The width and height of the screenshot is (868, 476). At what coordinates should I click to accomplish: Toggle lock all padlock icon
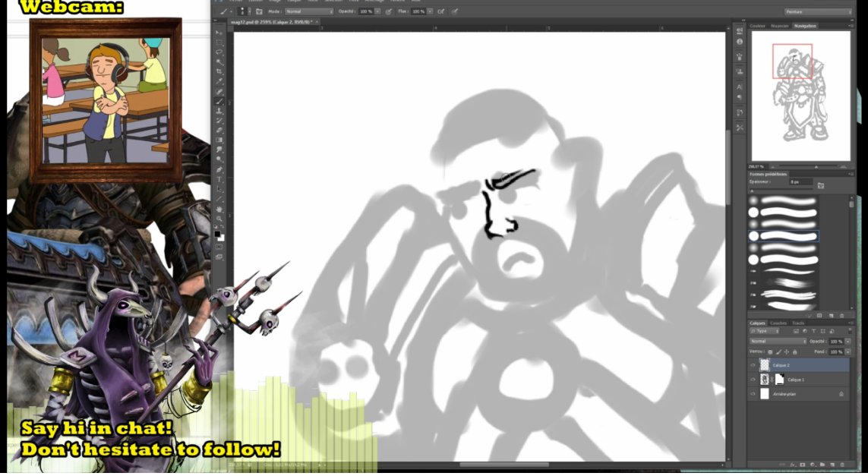[x=795, y=352]
